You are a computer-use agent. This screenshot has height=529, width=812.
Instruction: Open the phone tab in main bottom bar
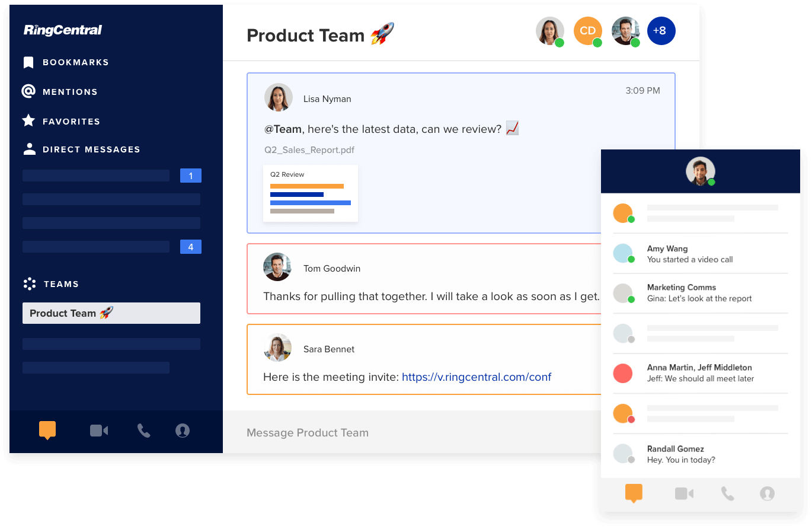pyautogui.click(x=143, y=431)
